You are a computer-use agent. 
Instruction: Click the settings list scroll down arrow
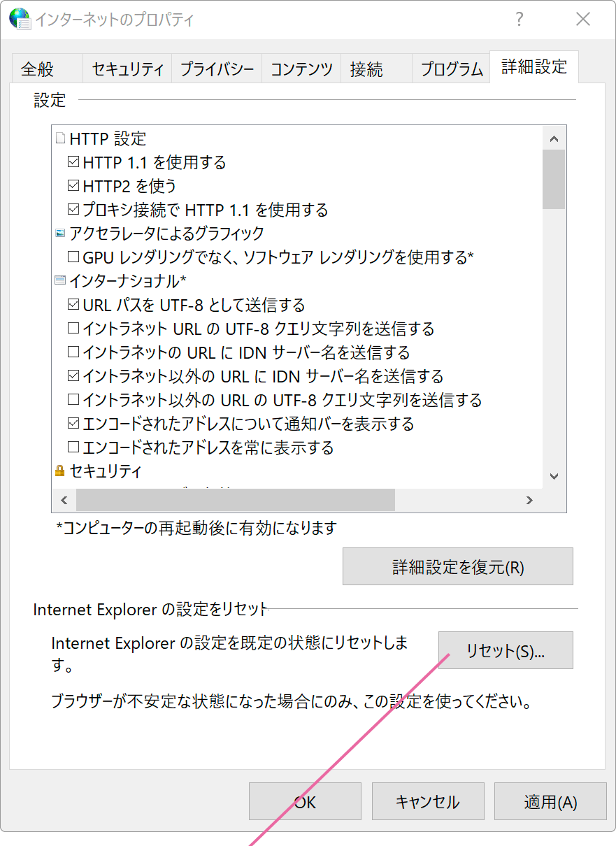click(x=554, y=476)
